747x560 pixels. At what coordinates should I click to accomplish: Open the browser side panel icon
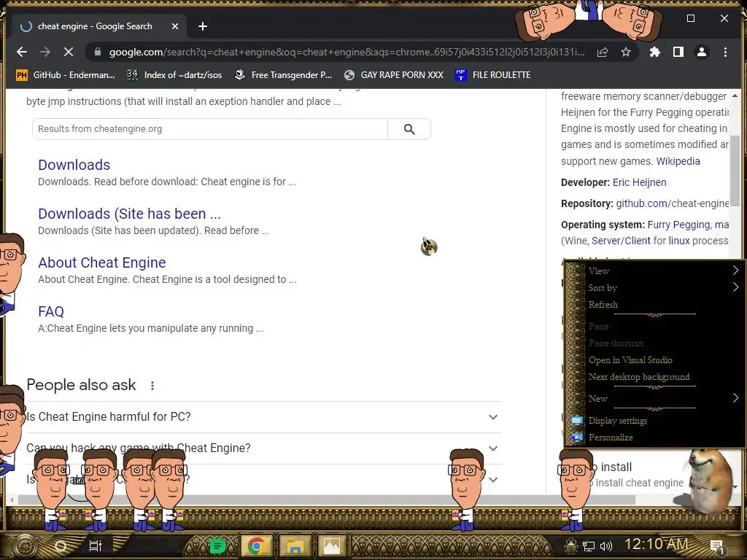click(x=678, y=52)
